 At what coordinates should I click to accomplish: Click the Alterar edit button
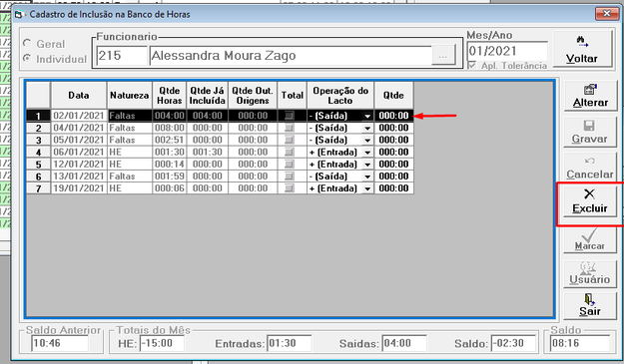[x=590, y=96]
